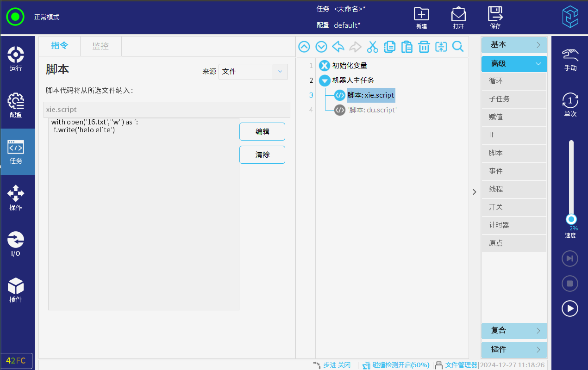Click the delete trash icon in toolbar
The image size is (588, 370).
[424, 47]
